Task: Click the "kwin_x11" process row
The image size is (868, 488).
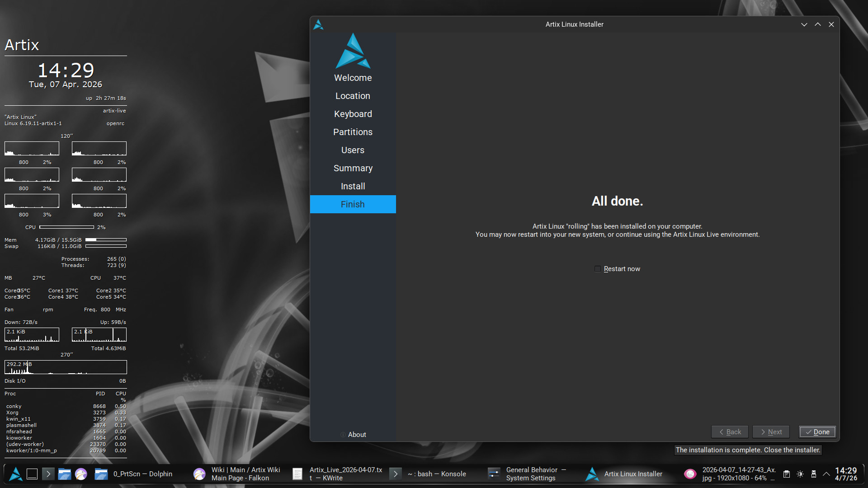Action: tap(66, 419)
